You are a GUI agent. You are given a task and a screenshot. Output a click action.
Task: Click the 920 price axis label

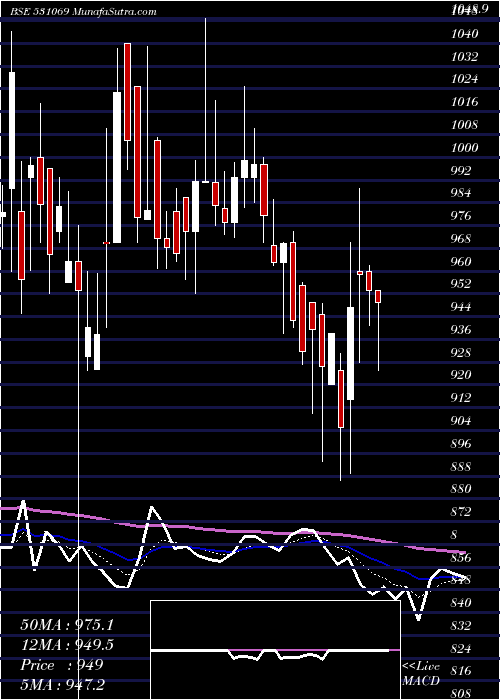pos(461,375)
